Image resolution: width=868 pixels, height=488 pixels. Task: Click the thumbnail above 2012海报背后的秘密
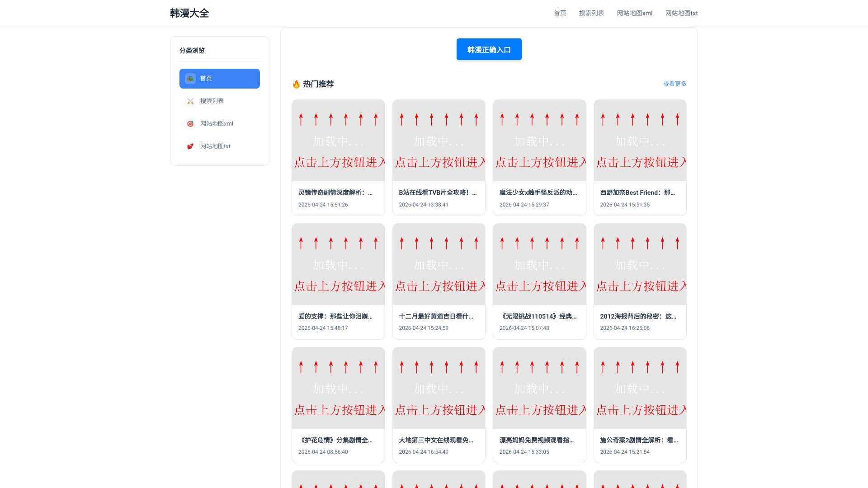click(640, 264)
